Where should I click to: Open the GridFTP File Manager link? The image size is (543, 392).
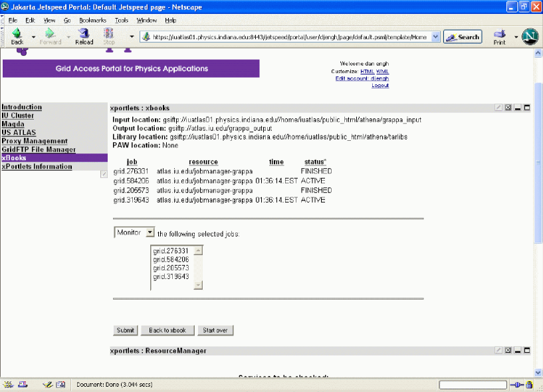pos(39,149)
